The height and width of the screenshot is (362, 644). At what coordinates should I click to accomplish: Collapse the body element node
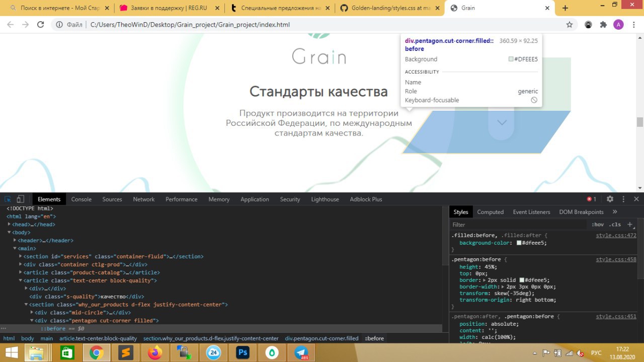click(9, 233)
